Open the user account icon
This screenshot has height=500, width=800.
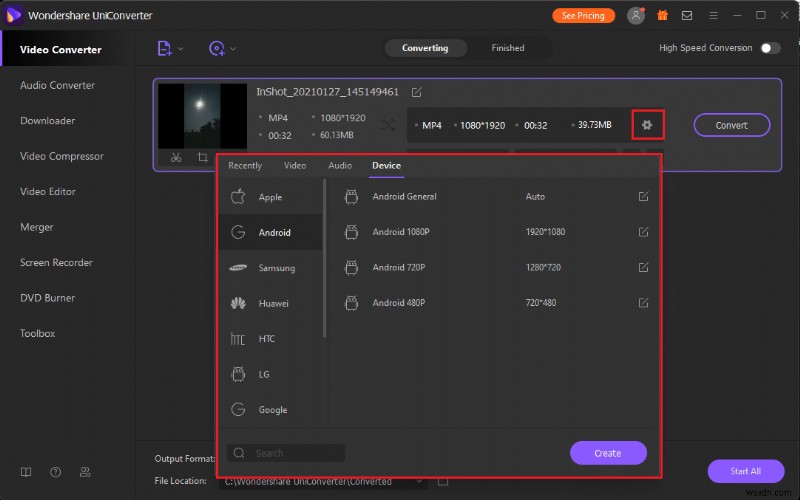click(x=636, y=16)
